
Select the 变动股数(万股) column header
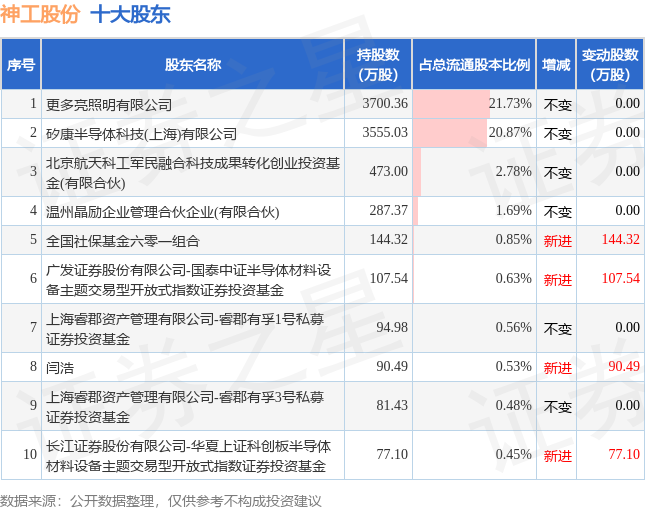pos(610,65)
